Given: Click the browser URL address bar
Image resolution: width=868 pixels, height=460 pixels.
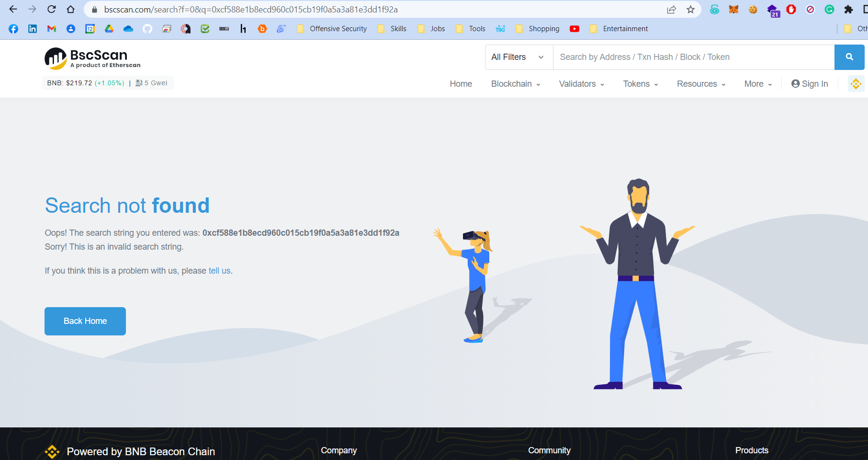Looking at the screenshot, I should click(373, 10).
